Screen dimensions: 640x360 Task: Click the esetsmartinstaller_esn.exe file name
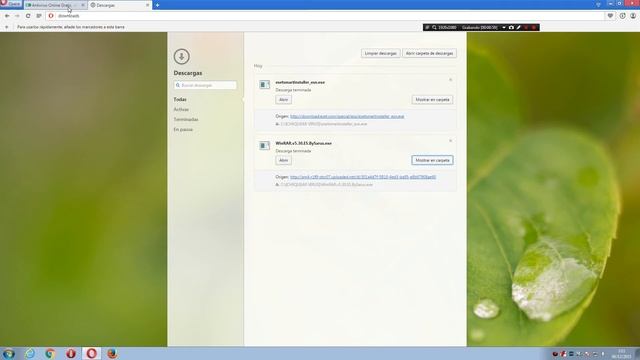click(300, 82)
